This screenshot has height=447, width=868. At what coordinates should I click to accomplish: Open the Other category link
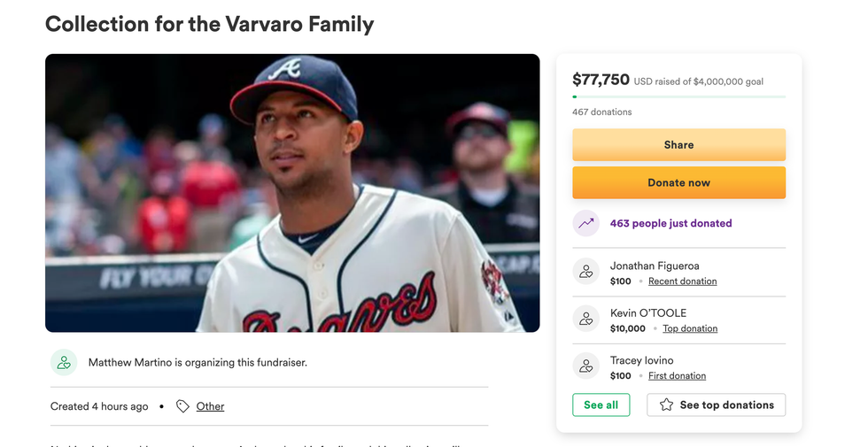coord(210,406)
